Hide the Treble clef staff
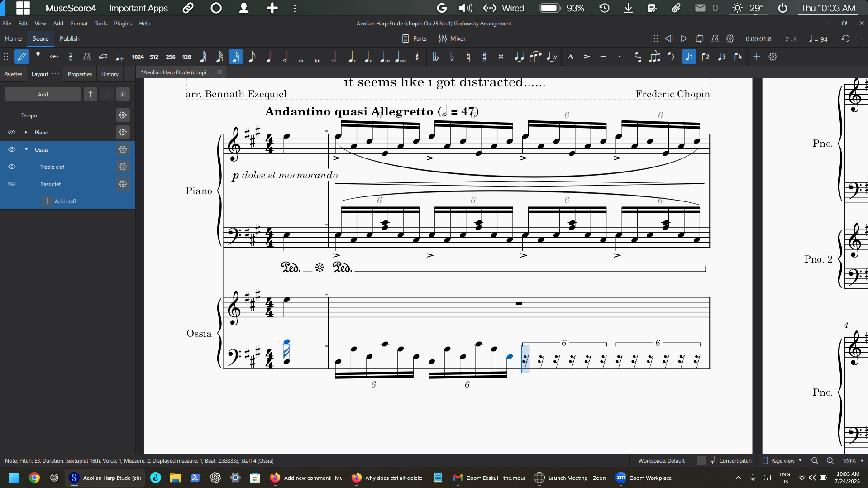The height and width of the screenshot is (488, 868). click(x=12, y=167)
